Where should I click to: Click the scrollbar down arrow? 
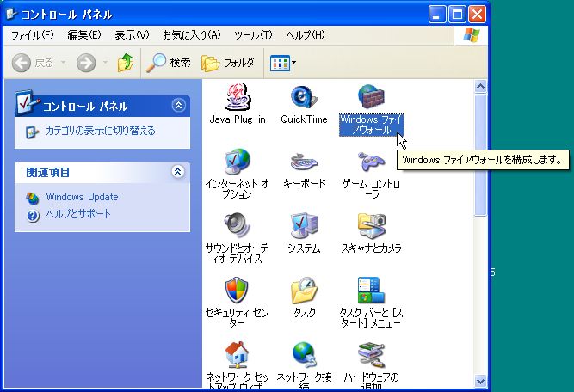[x=480, y=381]
